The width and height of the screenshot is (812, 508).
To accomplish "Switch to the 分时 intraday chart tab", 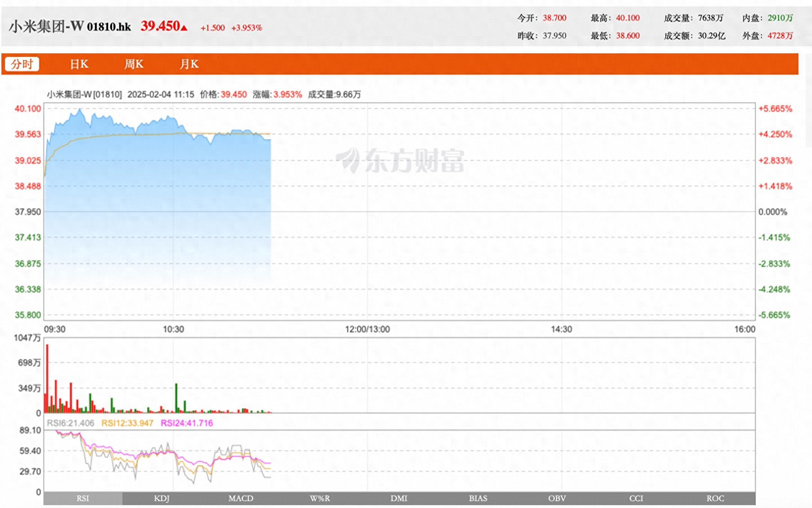I will tap(22, 64).
